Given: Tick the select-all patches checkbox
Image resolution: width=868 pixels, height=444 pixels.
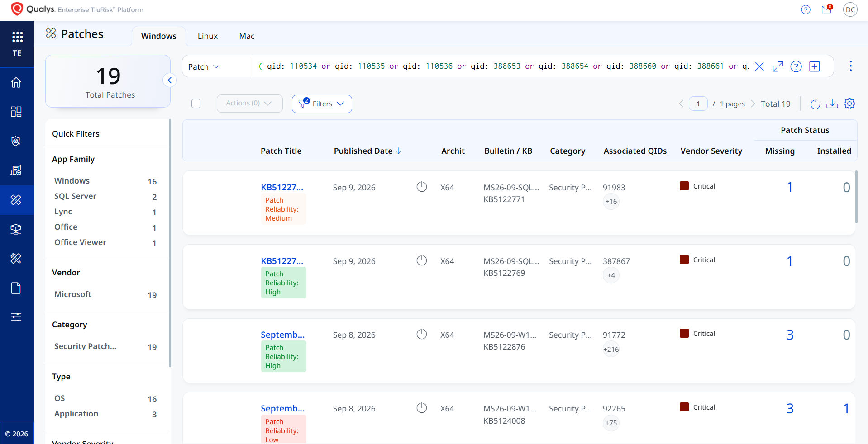Looking at the screenshot, I should (x=196, y=104).
